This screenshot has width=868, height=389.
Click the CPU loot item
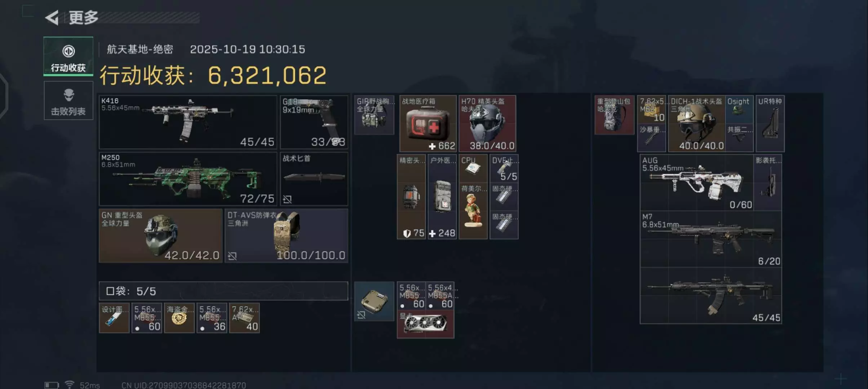[473, 168]
